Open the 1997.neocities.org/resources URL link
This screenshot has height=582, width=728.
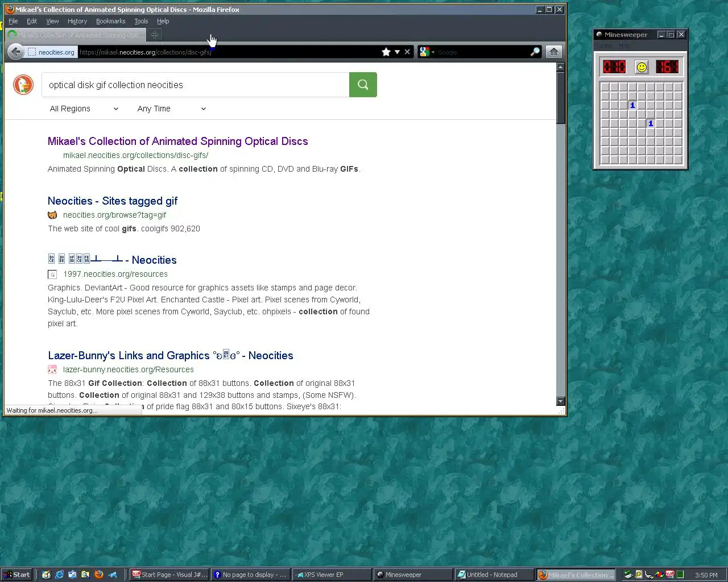click(115, 274)
